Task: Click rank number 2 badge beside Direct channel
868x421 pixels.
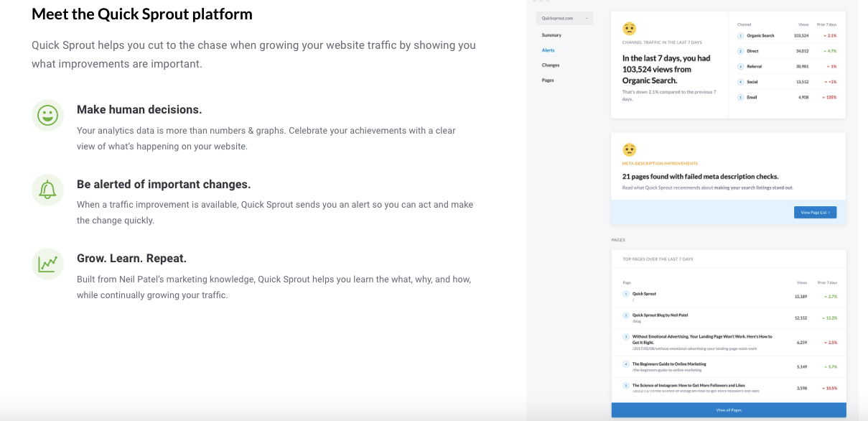Action: tap(740, 51)
